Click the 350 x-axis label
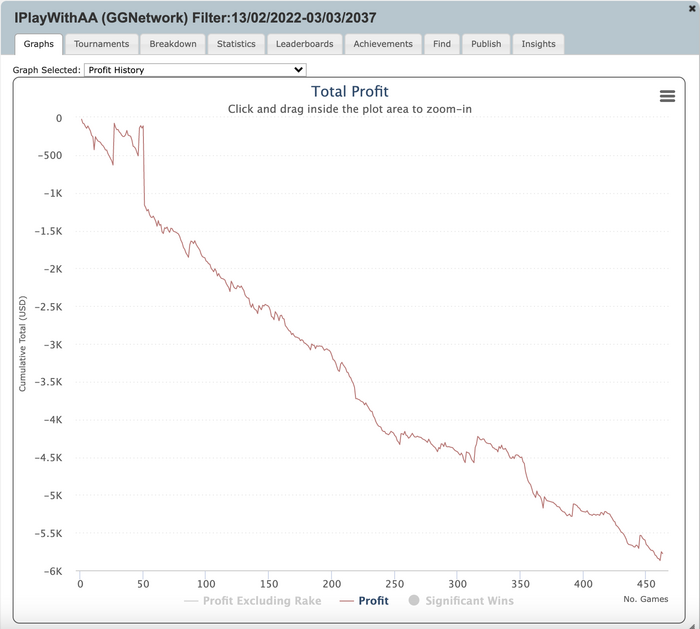 click(x=520, y=584)
